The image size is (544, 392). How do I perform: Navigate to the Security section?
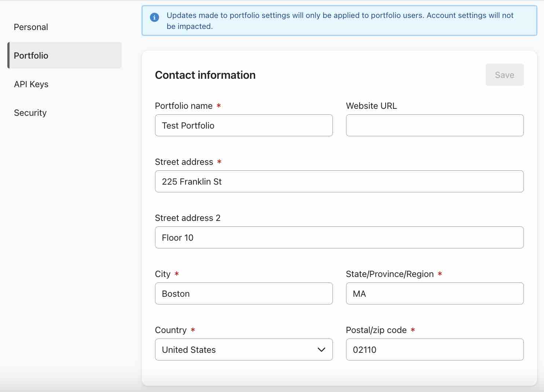(30, 112)
